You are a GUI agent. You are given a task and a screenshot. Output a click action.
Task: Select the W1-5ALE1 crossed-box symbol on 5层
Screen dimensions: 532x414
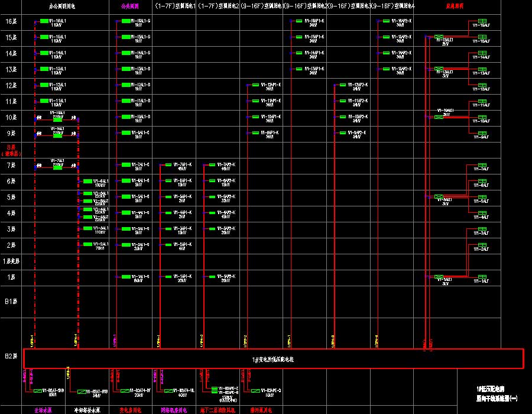click(439, 196)
